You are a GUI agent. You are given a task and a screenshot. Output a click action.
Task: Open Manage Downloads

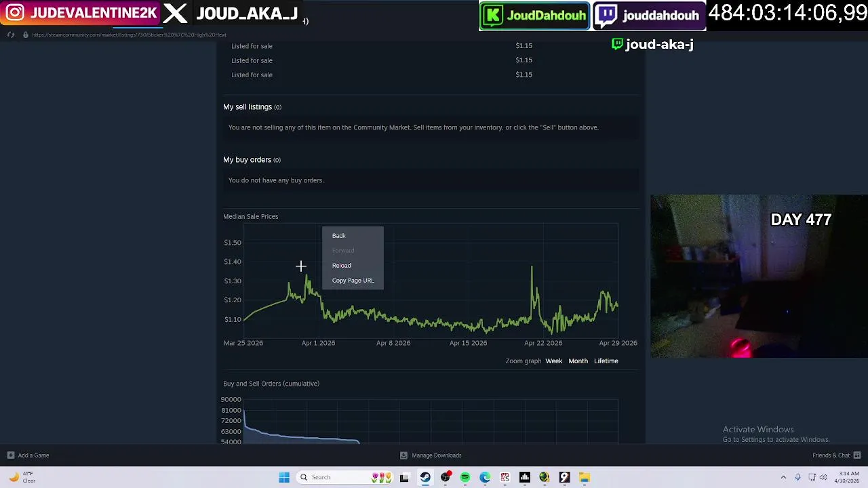pos(436,455)
